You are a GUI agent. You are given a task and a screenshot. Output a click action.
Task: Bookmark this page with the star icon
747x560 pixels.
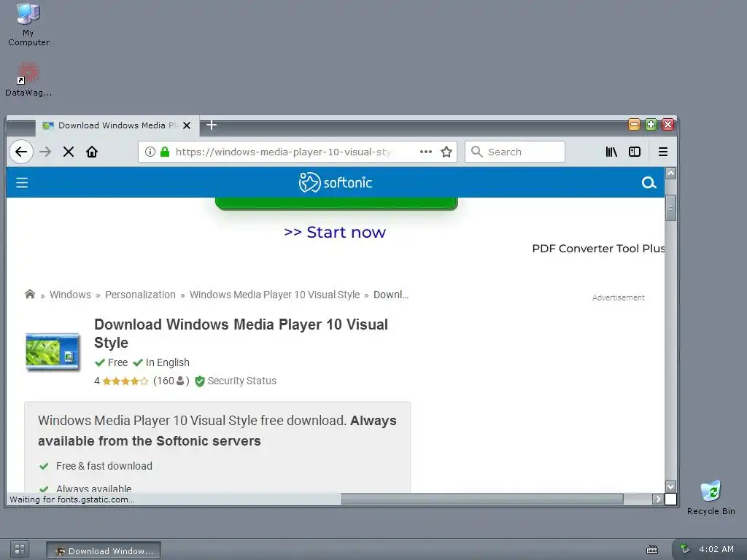[446, 152]
